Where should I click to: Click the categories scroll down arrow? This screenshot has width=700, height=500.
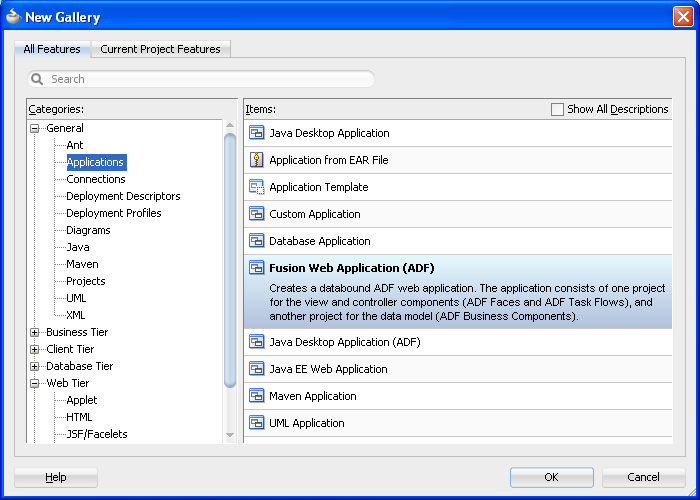pyautogui.click(x=230, y=434)
